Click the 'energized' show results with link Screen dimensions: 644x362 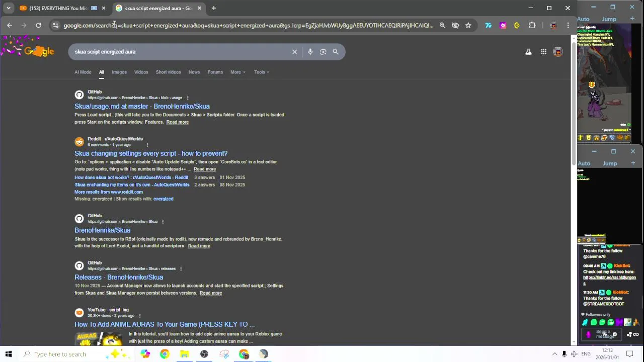pos(163,199)
